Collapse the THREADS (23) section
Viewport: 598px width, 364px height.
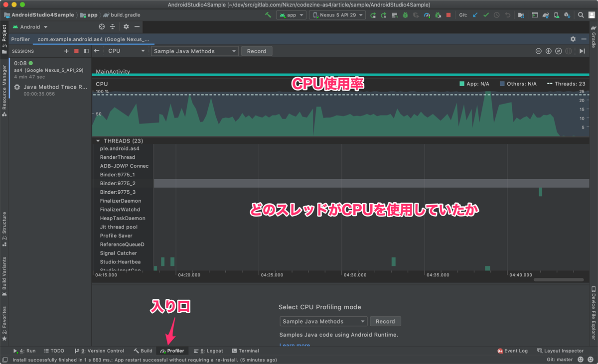98,141
